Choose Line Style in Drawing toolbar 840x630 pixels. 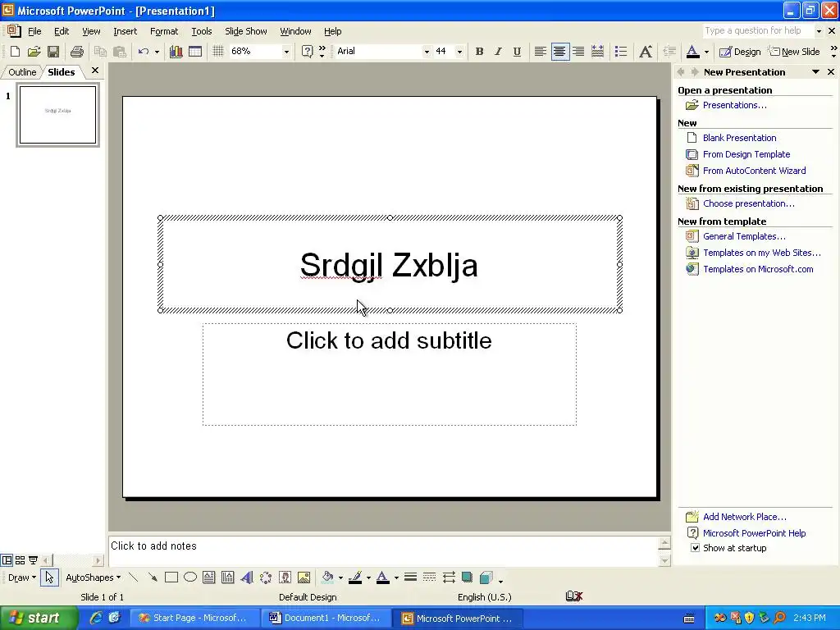click(410, 577)
